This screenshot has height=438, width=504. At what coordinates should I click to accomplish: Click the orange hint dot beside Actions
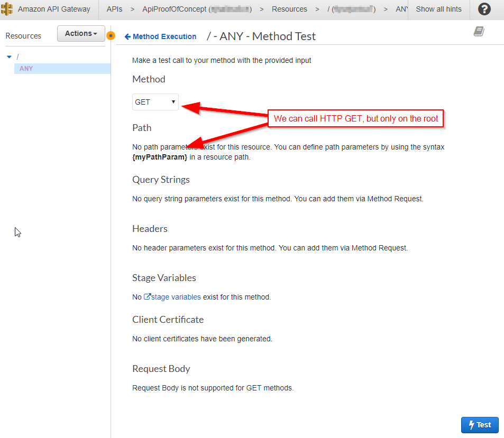click(110, 36)
